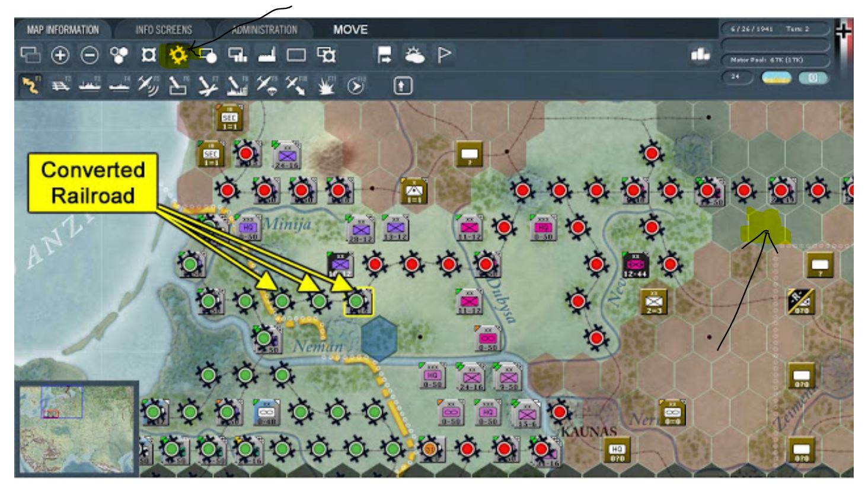The image size is (868, 494).
Task: Click the pennant flag outline icon
Action: point(443,55)
